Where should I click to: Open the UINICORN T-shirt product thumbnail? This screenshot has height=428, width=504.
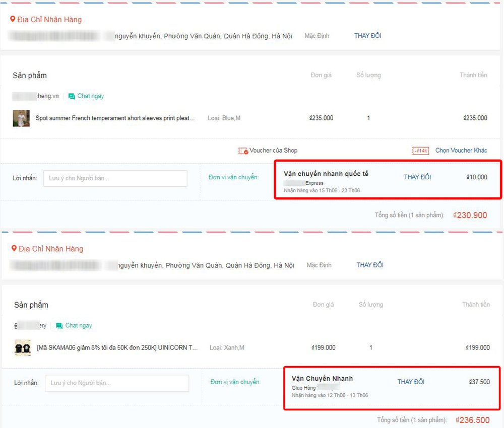[x=23, y=348]
